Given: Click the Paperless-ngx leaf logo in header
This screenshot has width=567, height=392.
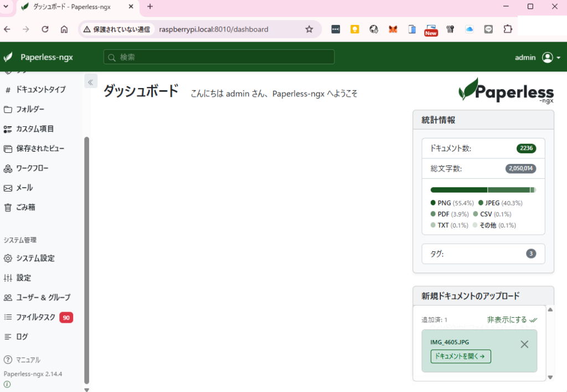Looking at the screenshot, I should (8, 57).
